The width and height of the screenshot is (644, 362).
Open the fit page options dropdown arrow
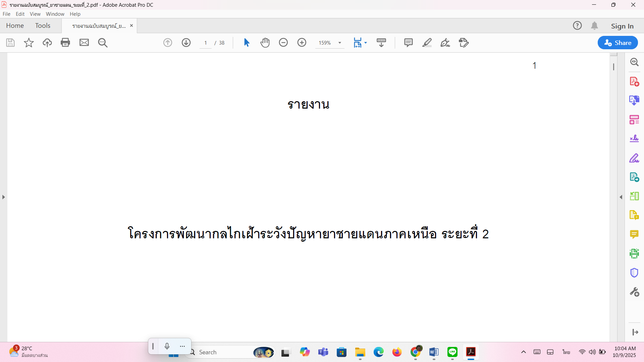366,43
